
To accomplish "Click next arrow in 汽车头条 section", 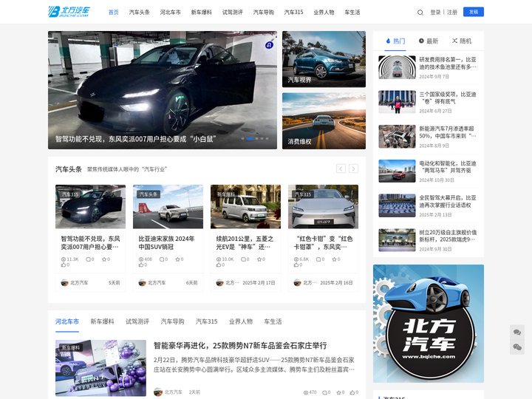I will 353,168.
